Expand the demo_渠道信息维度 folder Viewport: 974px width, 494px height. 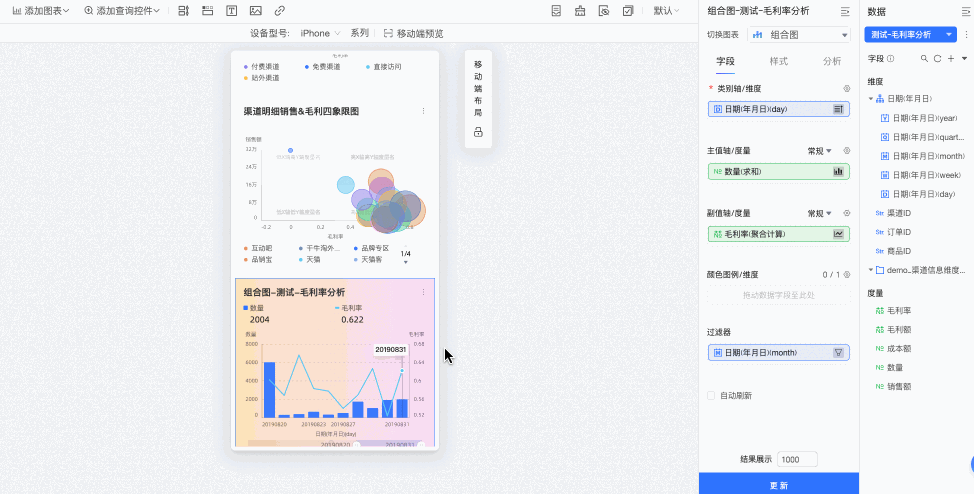point(871,270)
